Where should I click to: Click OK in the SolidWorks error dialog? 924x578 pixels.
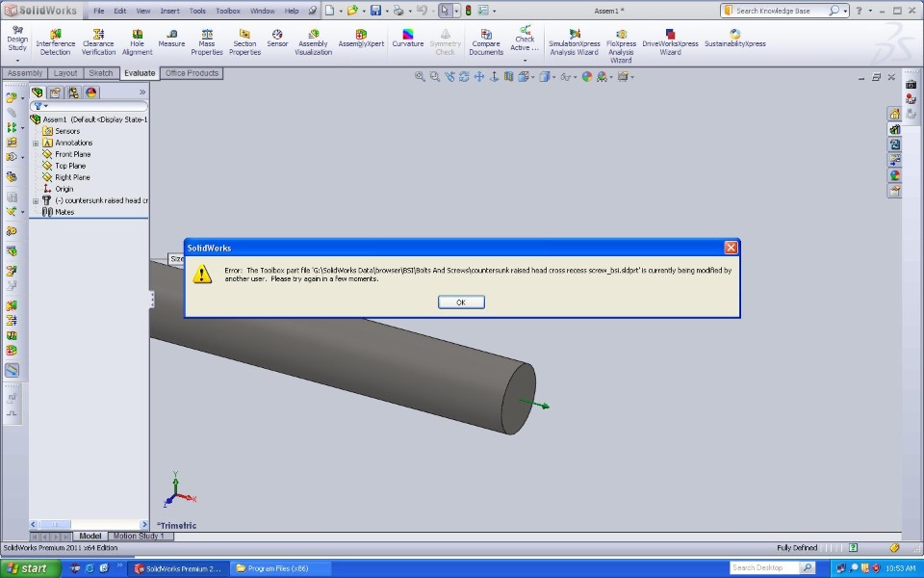click(461, 302)
